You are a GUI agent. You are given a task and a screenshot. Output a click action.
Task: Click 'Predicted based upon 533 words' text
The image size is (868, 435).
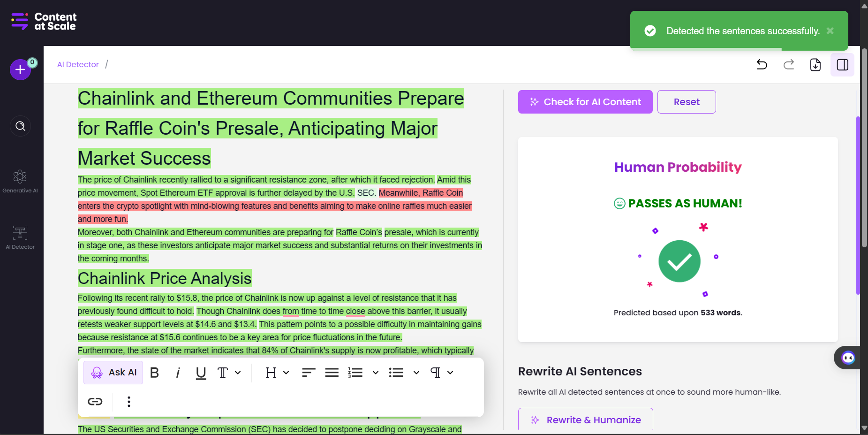click(x=678, y=313)
